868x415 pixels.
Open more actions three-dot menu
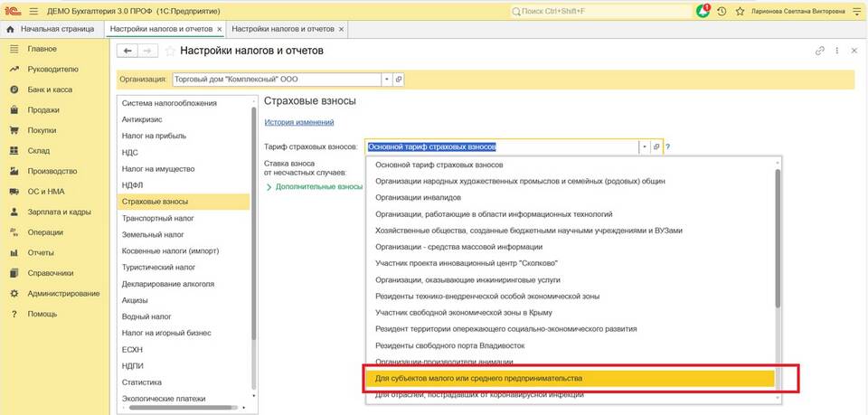click(837, 51)
